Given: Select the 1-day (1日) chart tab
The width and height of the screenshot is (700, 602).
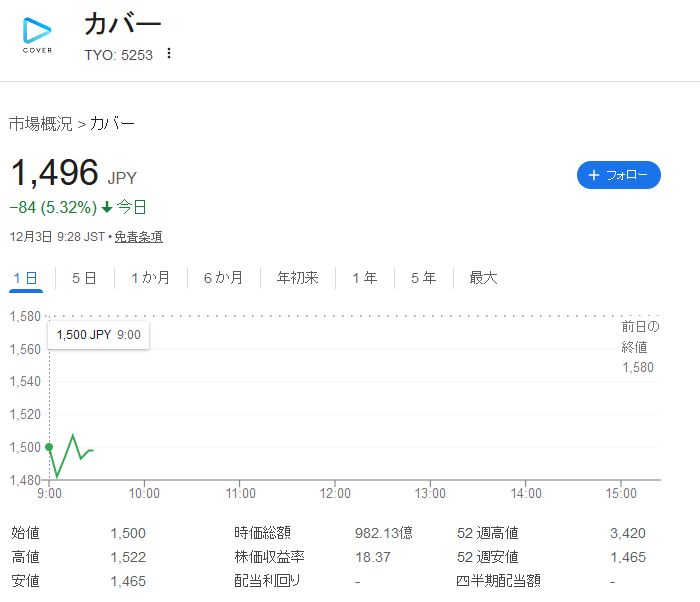Looking at the screenshot, I should (x=26, y=278).
